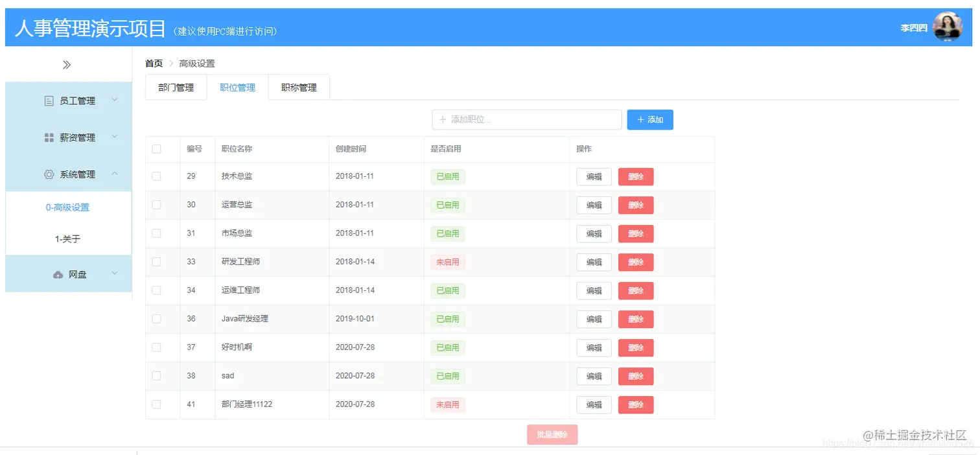Image resolution: width=980 pixels, height=455 pixels.
Task: Edit the 研发工程师 position
Action: [x=594, y=262]
